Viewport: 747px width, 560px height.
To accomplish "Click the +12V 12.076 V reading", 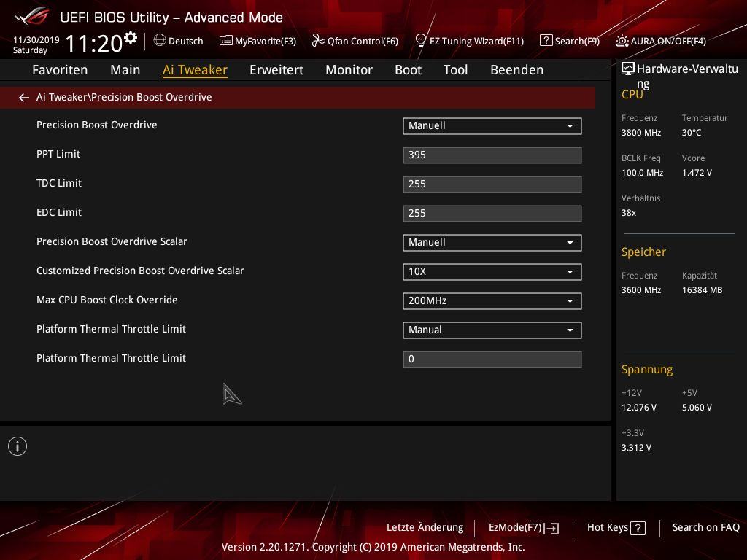I will coord(639,408).
